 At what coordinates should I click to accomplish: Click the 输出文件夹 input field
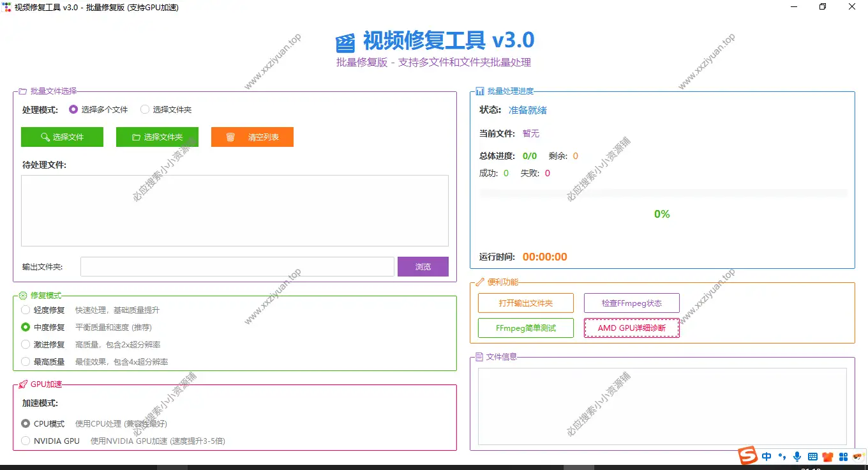point(236,266)
